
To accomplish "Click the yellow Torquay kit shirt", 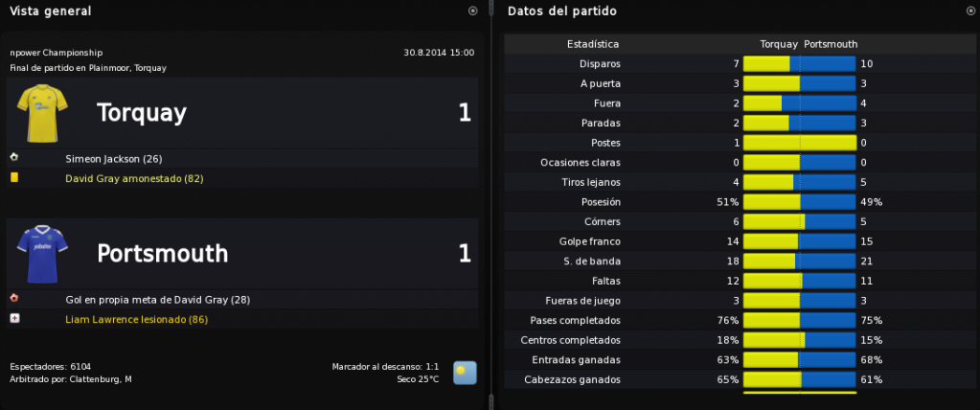I will click(42, 113).
